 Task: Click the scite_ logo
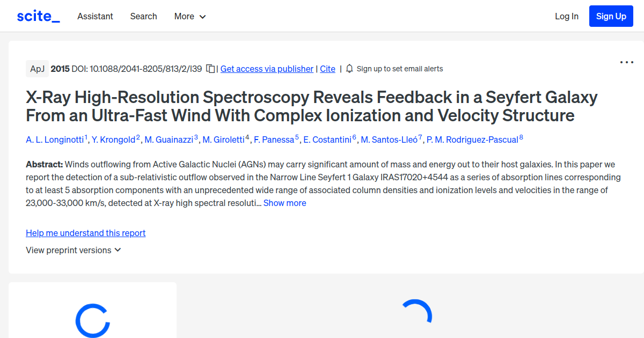pos(38,16)
